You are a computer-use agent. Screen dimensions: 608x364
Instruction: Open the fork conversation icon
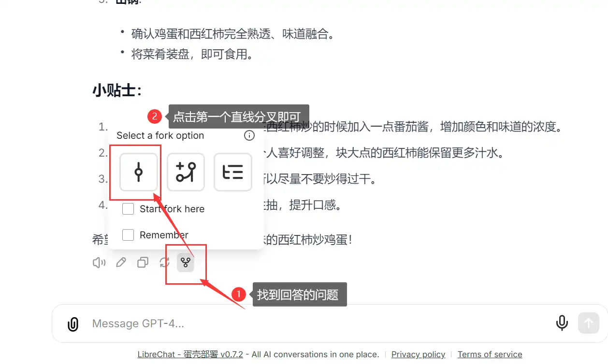click(x=186, y=262)
